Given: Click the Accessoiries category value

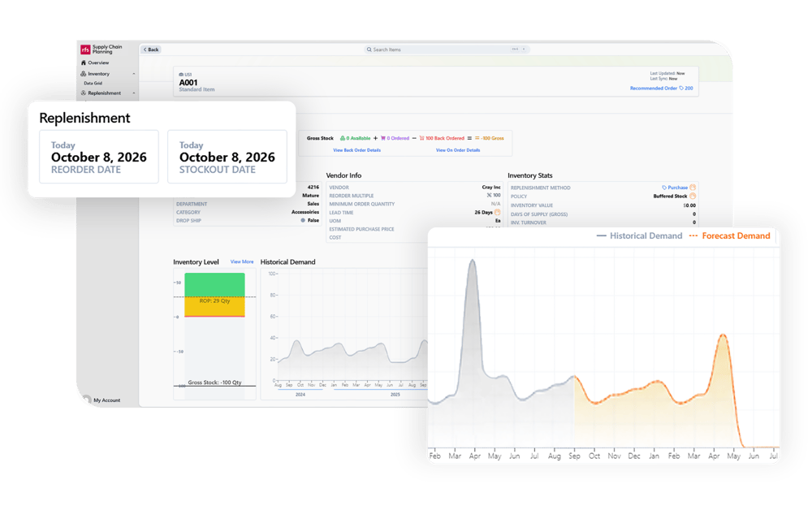Looking at the screenshot, I should pos(305,212).
